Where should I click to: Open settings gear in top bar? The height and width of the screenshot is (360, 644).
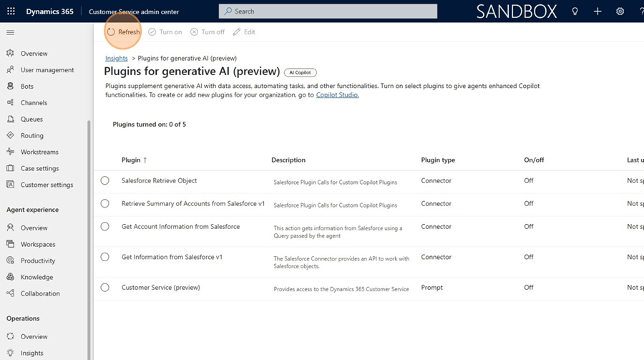click(x=620, y=11)
